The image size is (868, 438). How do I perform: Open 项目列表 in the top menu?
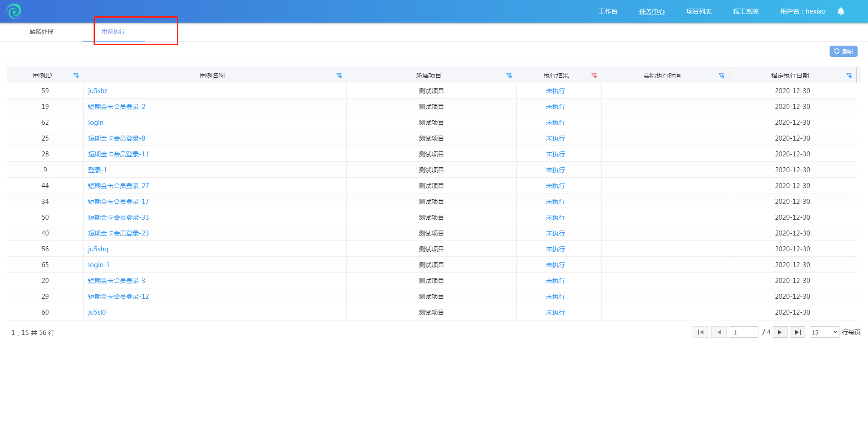pos(698,11)
